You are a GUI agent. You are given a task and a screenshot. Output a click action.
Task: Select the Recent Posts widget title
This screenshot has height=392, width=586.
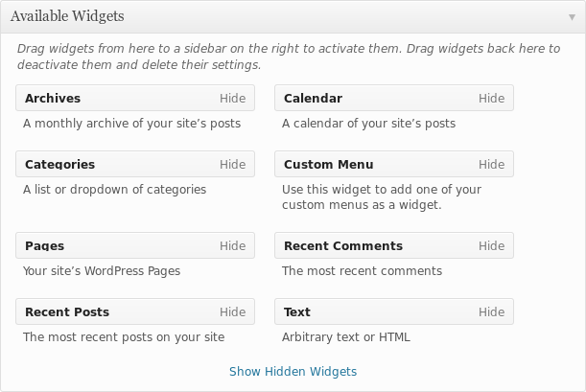pyautogui.click(x=67, y=311)
